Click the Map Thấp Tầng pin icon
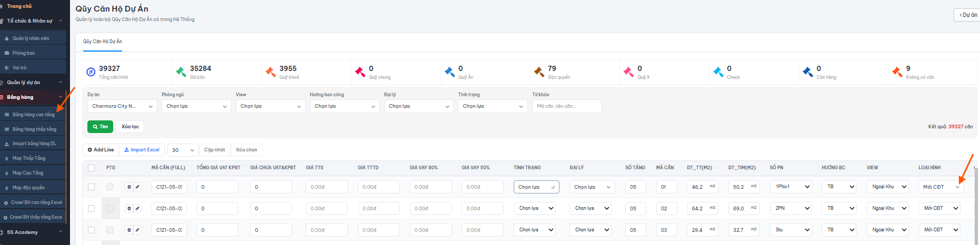 pos(7,158)
